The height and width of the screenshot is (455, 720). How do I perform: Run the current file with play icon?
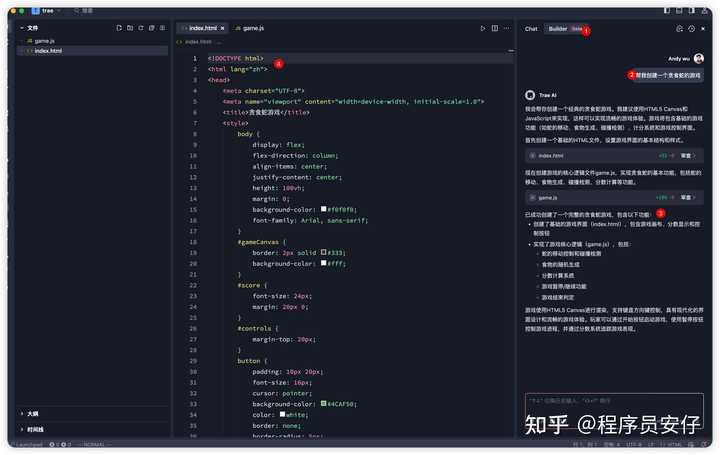(x=483, y=28)
